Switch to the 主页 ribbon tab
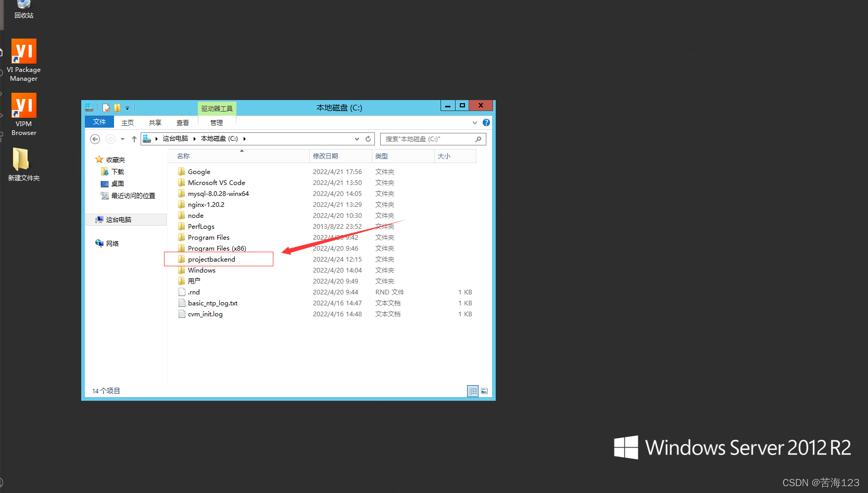Screen dimensions: 868x493 (128, 122)
